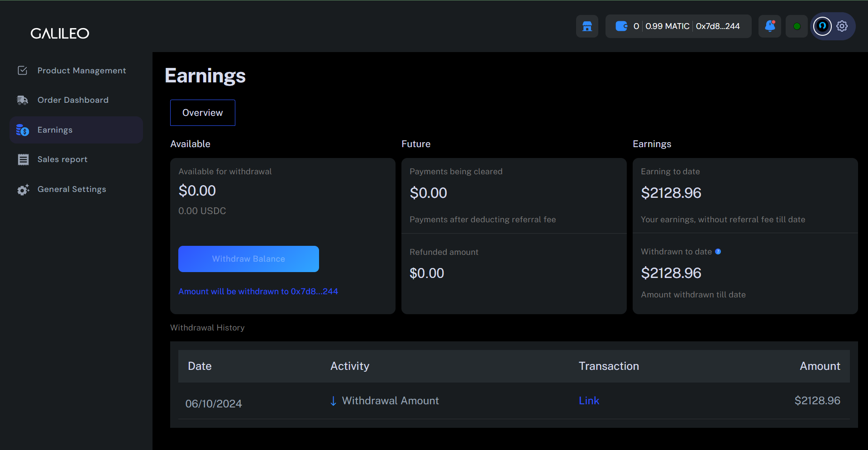868x450 pixels.
Task: Click the green status indicator
Action: (x=797, y=26)
